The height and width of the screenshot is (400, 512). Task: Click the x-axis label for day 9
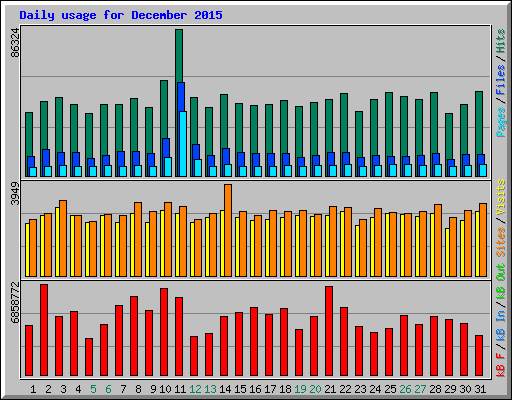pos(153,389)
